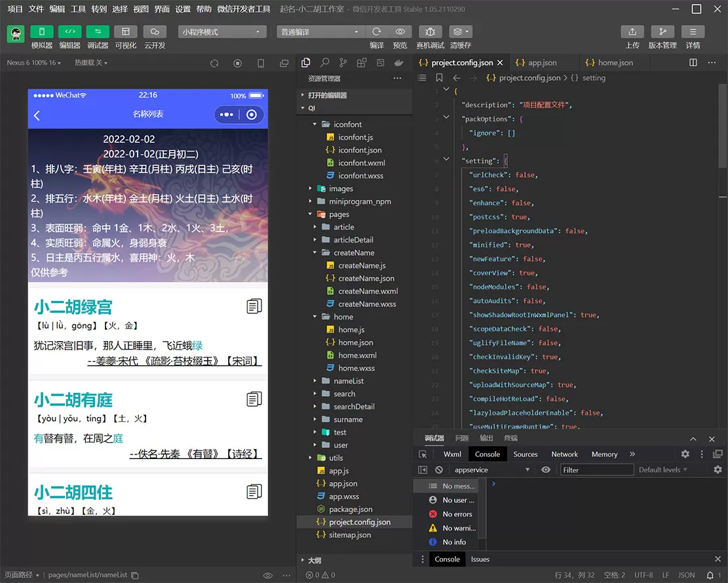Open the extensions icon in sidebar
This screenshot has width=728, height=583.
362,62
